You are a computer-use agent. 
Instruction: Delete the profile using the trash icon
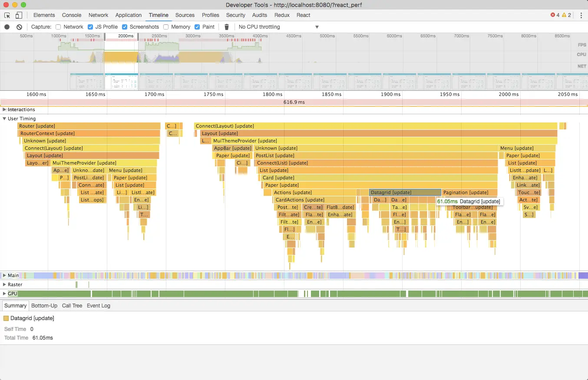226,26
